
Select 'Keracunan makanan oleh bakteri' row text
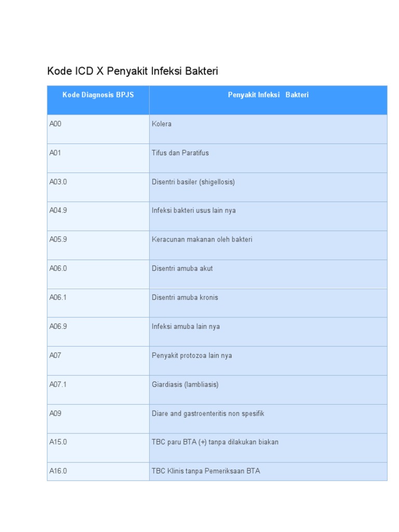[202, 240]
